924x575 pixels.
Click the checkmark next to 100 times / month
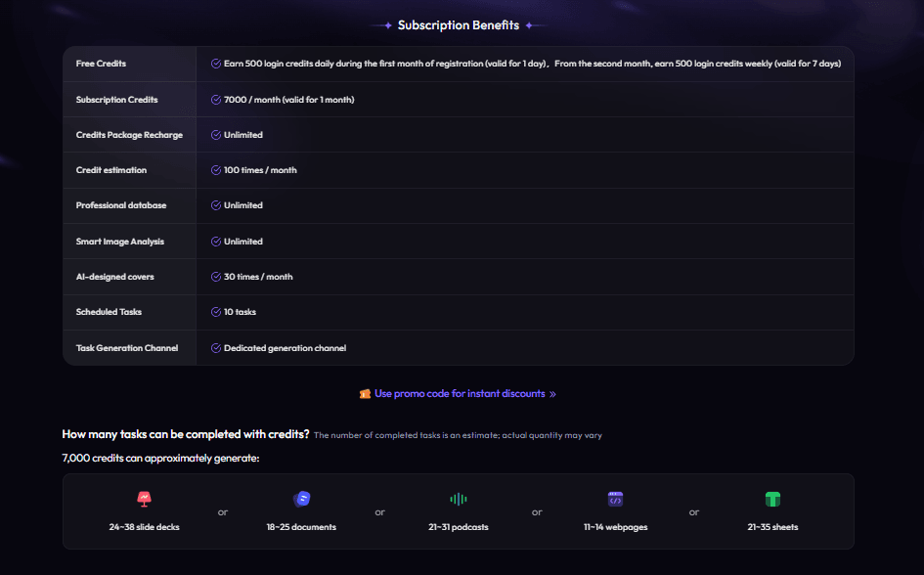216,170
